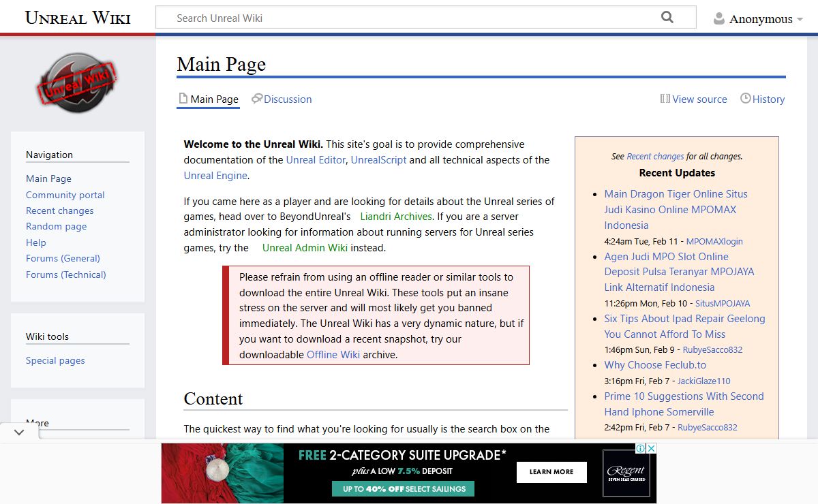Click the Content section heading

pos(213,399)
